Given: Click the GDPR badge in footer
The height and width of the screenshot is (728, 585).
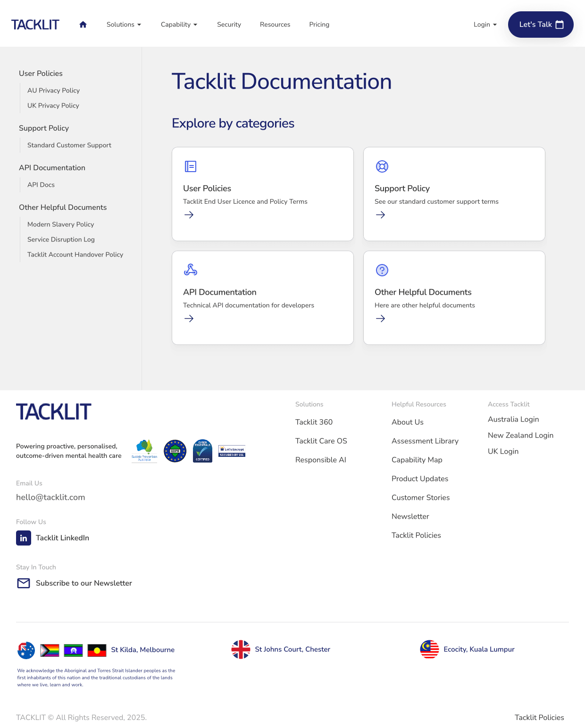Looking at the screenshot, I should point(175,451).
